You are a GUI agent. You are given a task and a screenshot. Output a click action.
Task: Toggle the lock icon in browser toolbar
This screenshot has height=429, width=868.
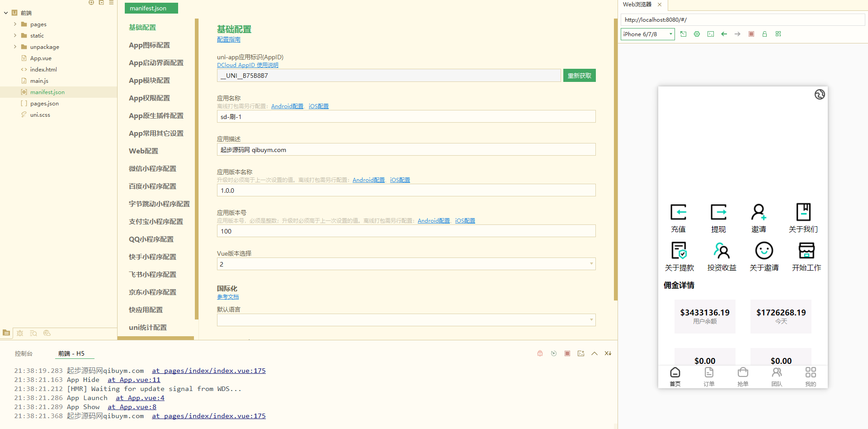coord(765,34)
